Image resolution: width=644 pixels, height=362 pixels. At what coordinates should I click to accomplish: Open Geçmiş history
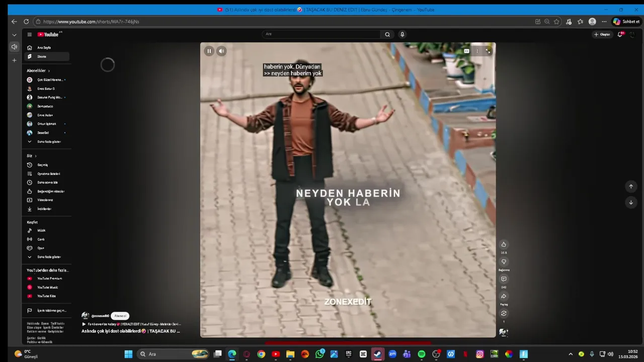[46, 165]
